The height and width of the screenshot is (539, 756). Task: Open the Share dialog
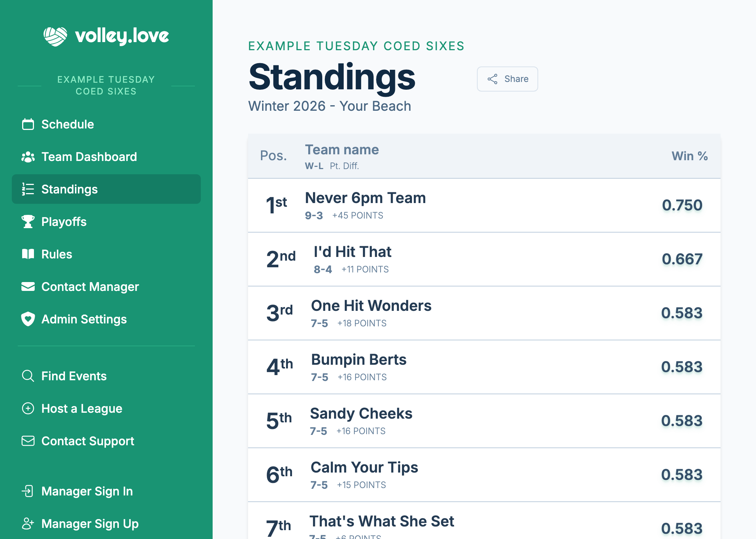pyautogui.click(x=507, y=79)
